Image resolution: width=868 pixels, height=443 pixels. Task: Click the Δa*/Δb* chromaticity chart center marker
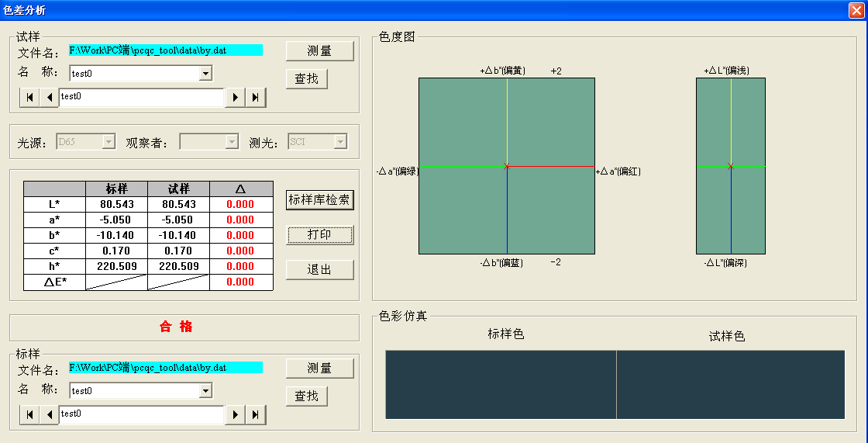pos(507,166)
